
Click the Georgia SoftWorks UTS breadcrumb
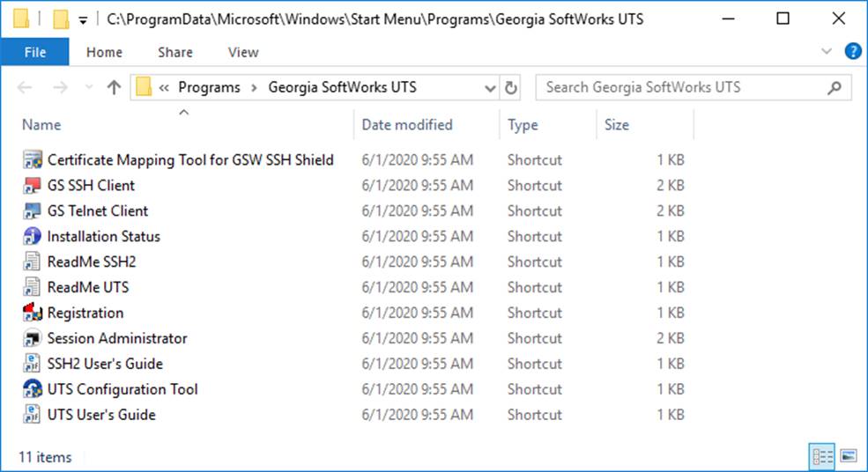(342, 87)
